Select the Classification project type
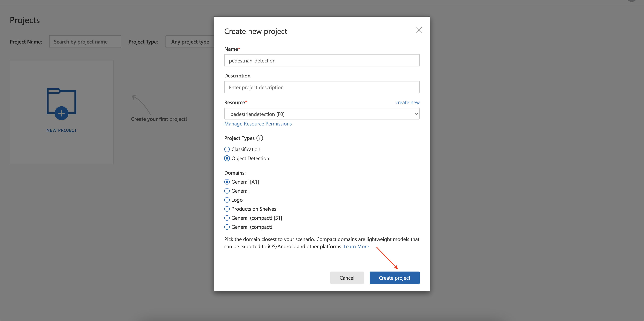Viewport: 644px width, 321px height. [x=242, y=149]
